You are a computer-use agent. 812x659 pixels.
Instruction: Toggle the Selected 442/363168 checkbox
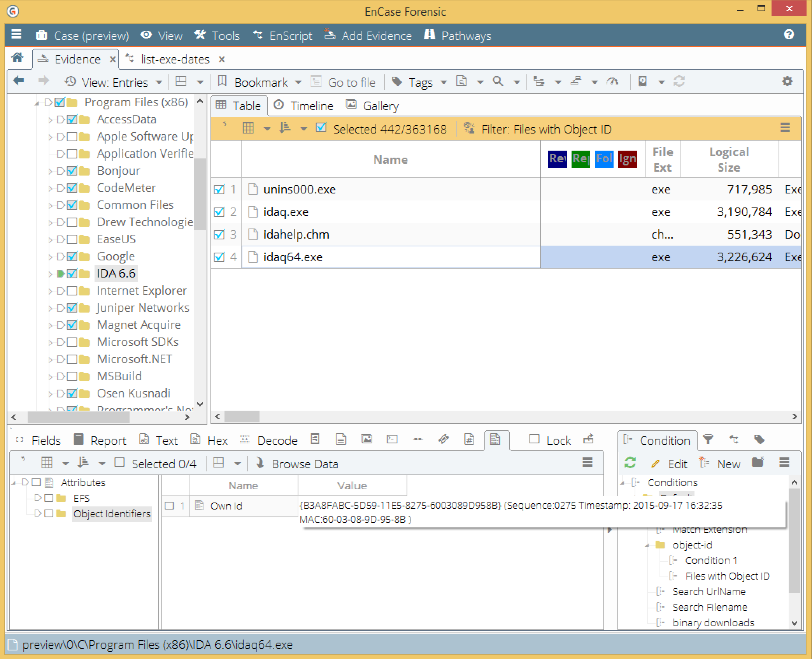coord(321,128)
